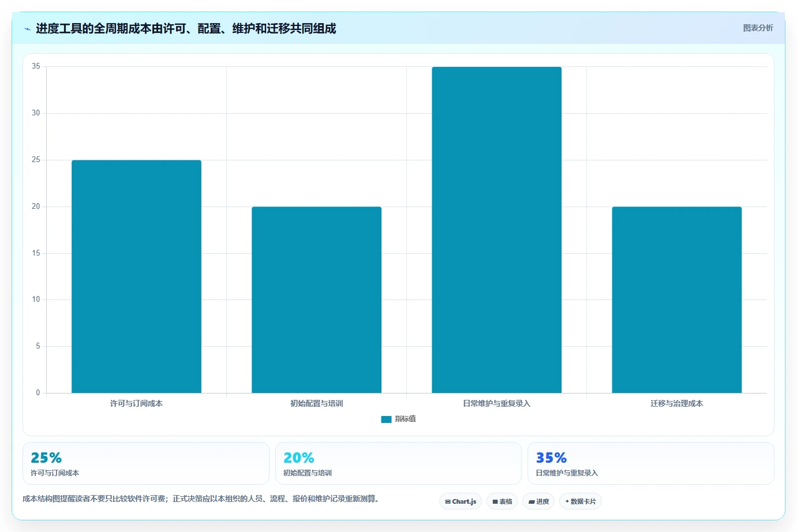Screen dimensions: 797x532
Task: Click the 指标值 legend label
Action: pos(405,419)
